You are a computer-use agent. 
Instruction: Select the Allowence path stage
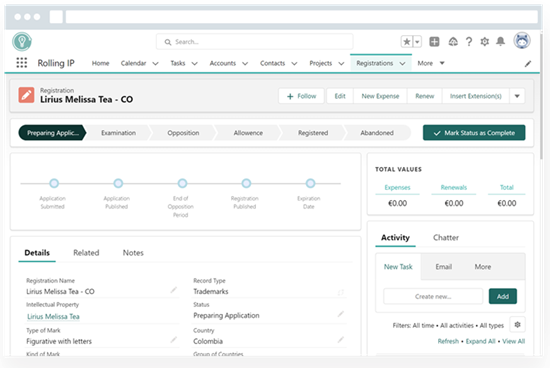click(x=248, y=133)
